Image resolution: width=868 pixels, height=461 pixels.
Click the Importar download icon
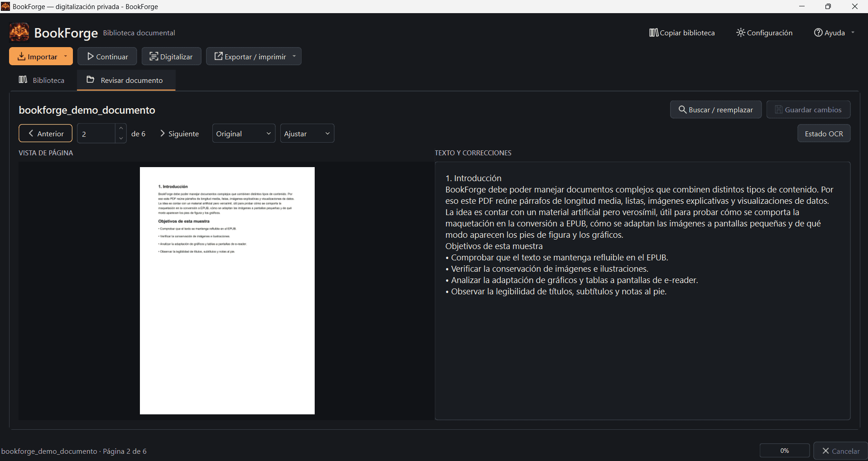click(x=21, y=57)
